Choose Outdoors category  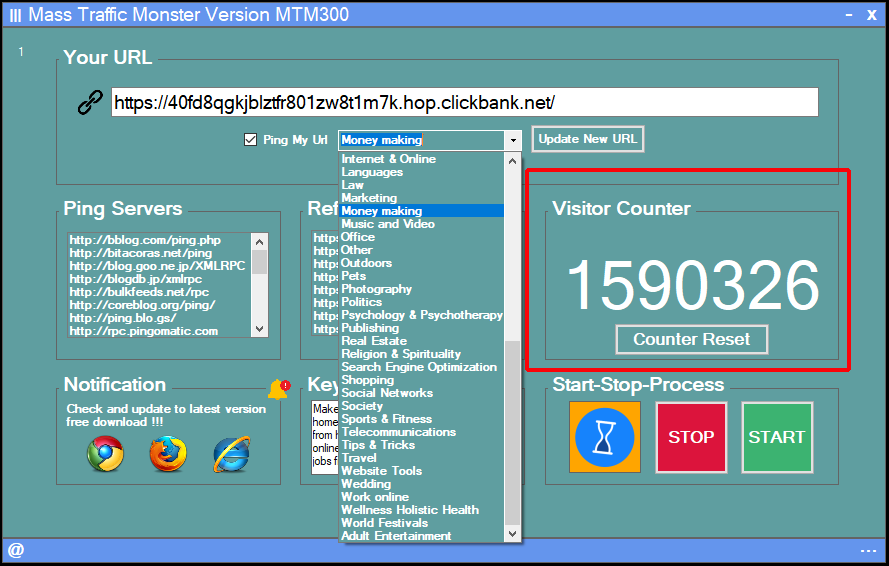(421, 263)
